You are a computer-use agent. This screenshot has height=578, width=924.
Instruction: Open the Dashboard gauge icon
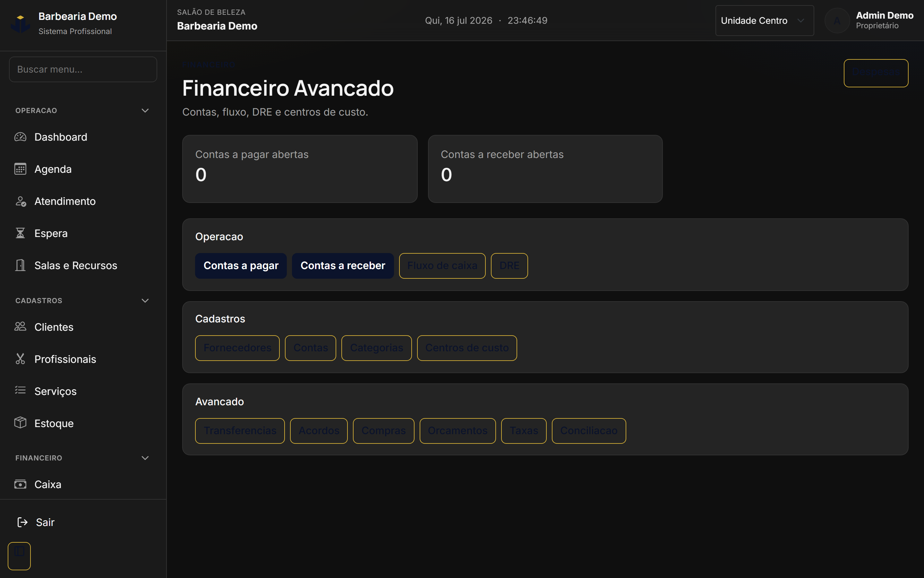pyautogui.click(x=20, y=137)
